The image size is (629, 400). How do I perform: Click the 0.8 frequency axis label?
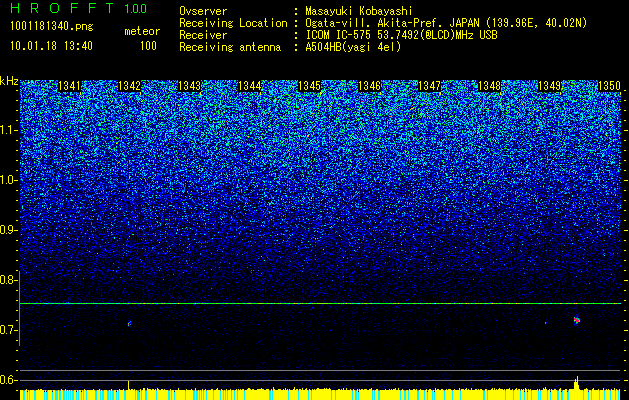[9, 280]
